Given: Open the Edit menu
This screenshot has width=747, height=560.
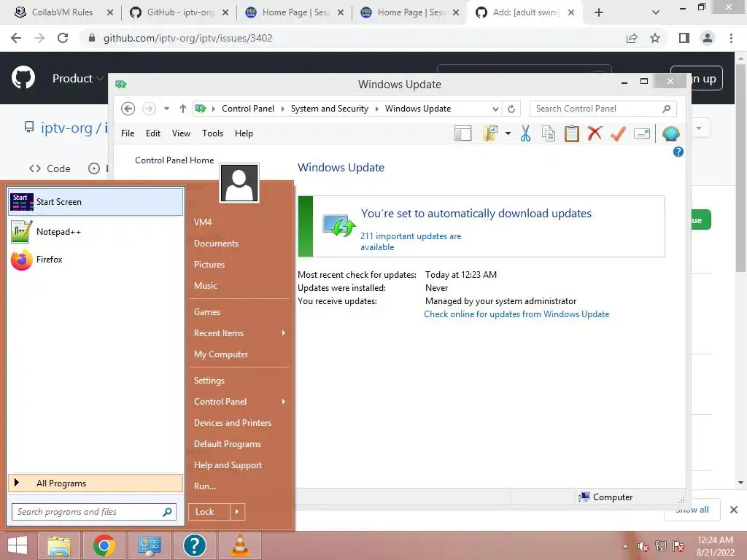Looking at the screenshot, I should (x=153, y=133).
